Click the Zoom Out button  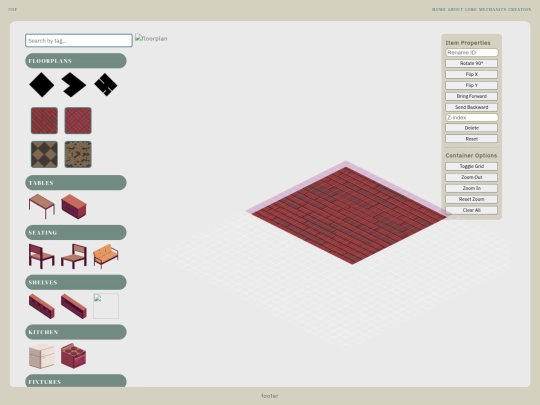(471, 177)
